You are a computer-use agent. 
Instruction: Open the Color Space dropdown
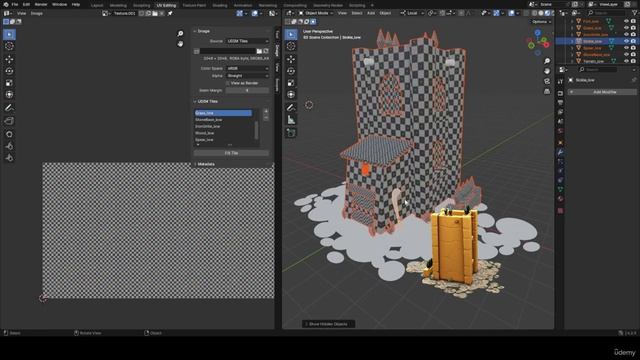click(x=247, y=69)
